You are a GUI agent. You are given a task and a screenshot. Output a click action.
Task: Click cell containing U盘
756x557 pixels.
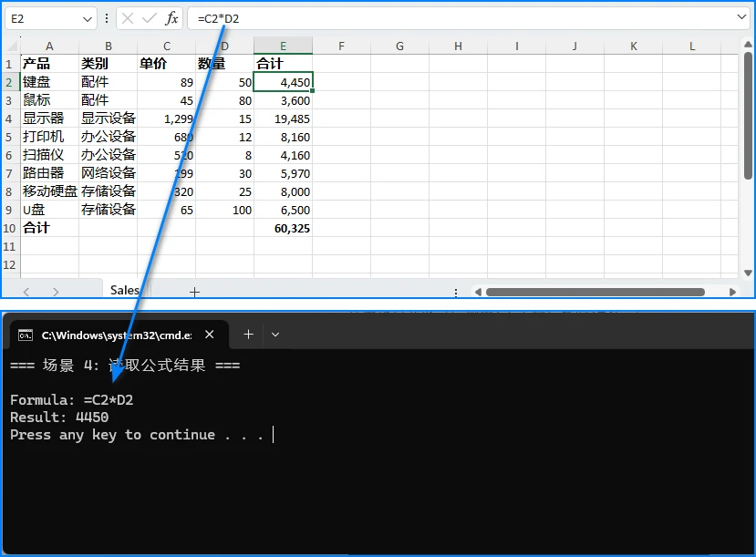[49, 210]
